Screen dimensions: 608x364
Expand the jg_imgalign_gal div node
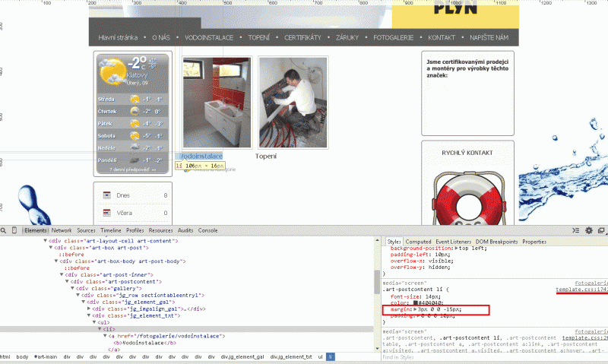[89, 309]
